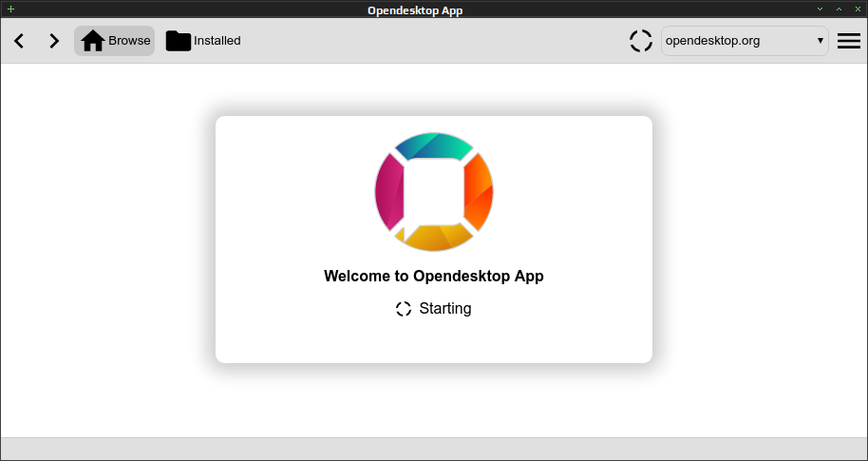Go forward with the right arrow
The width and height of the screenshot is (868, 461).
54,41
